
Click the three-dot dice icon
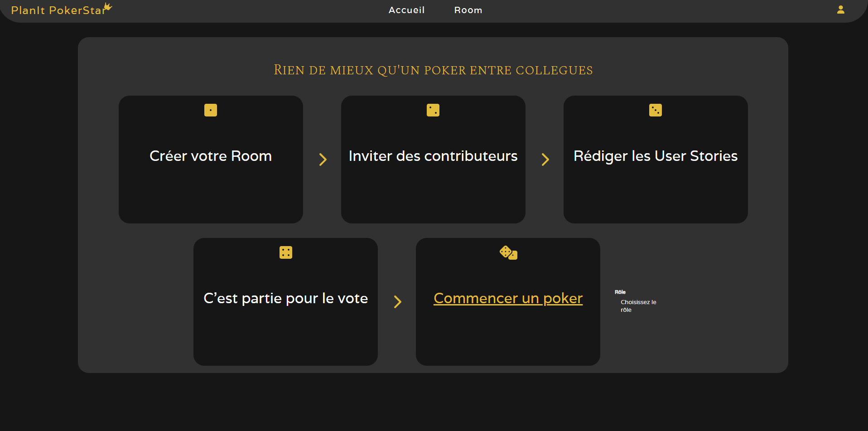coord(656,110)
